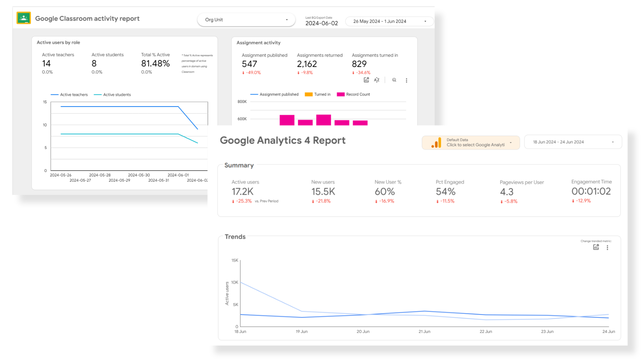Click the Pct Engaged 54% value
This screenshot has width=644, height=362.
(x=445, y=191)
